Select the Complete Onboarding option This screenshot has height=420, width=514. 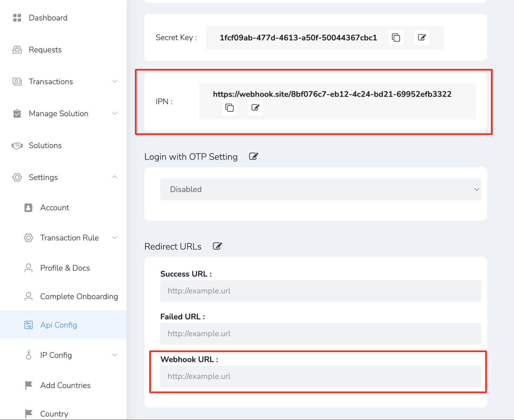(79, 296)
